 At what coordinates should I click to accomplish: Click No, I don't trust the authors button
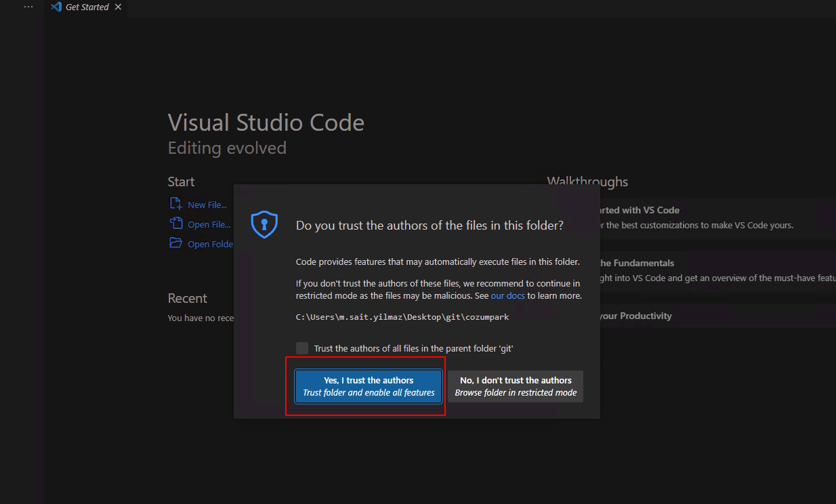pyautogui.click(x=516, y=386)
